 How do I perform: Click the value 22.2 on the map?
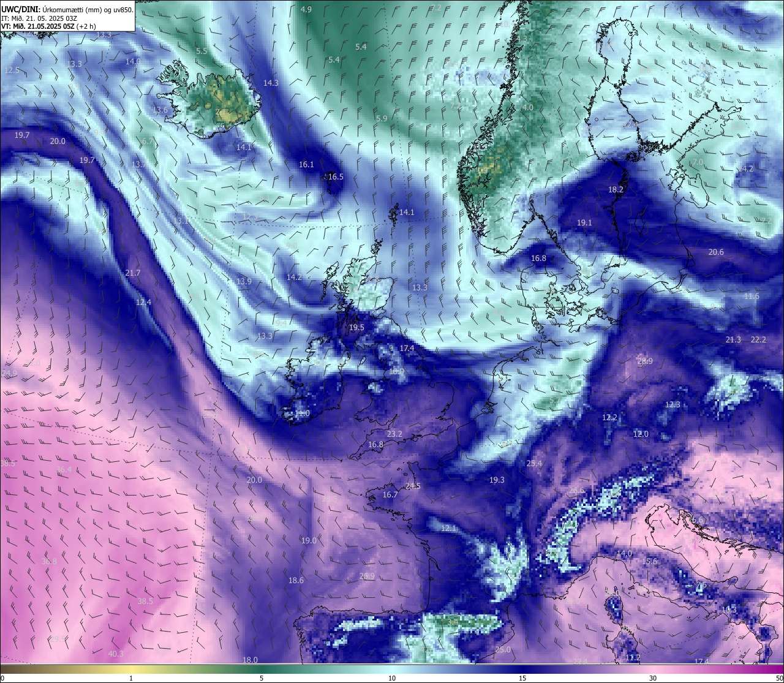[758, 339]
